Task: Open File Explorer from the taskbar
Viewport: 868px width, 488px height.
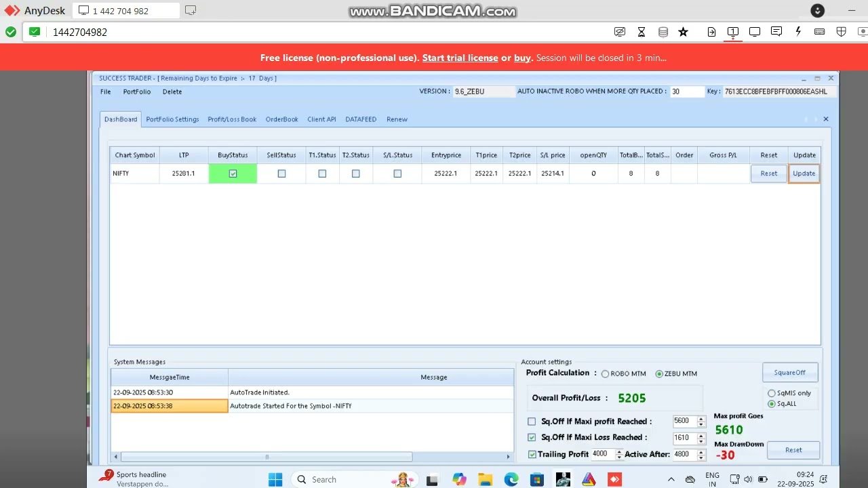Action: 486,479
